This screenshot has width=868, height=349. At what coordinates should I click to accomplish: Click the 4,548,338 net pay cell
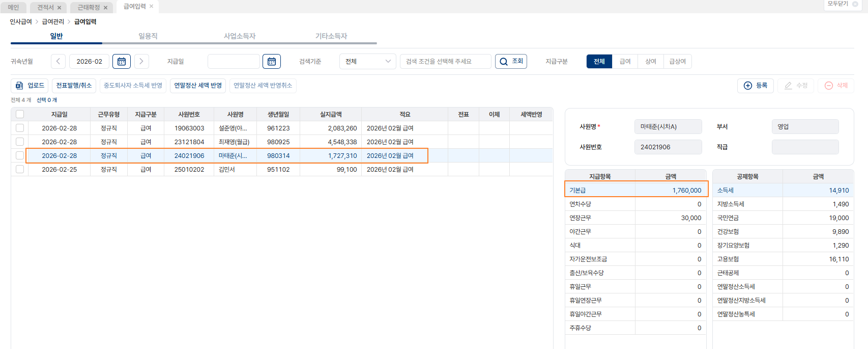click(x=331, y=142)
